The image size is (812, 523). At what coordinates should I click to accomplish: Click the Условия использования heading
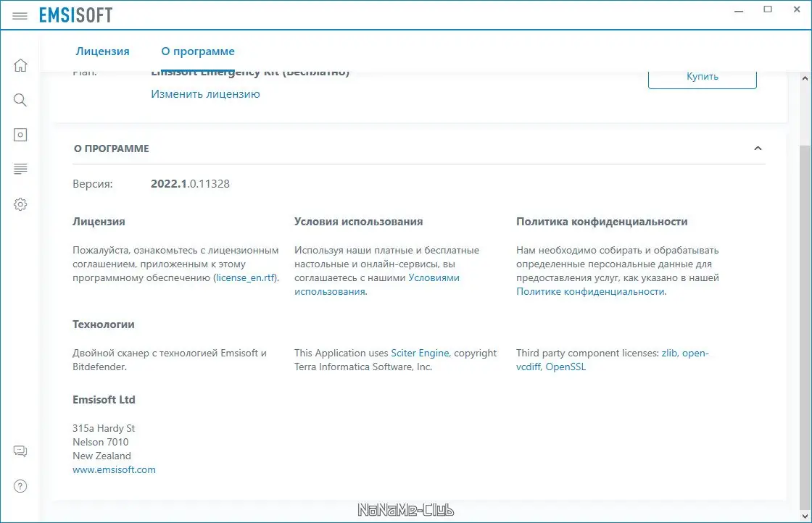click(x=358, y=222)
